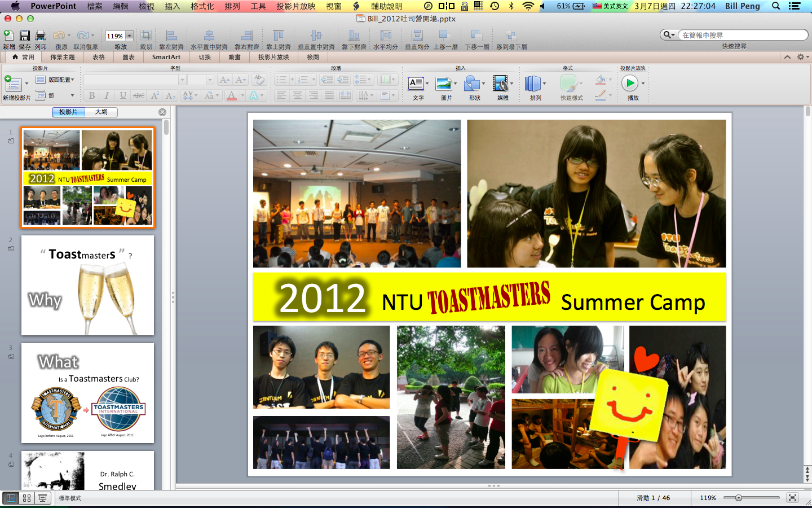
Task: Toggle Italic formatting button
Action: click(107, 95)
